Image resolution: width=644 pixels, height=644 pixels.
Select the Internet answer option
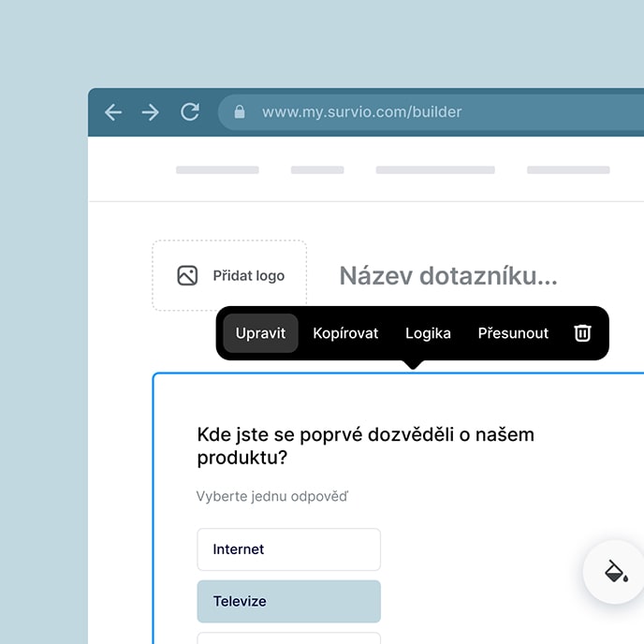click(x=288, y=549)
